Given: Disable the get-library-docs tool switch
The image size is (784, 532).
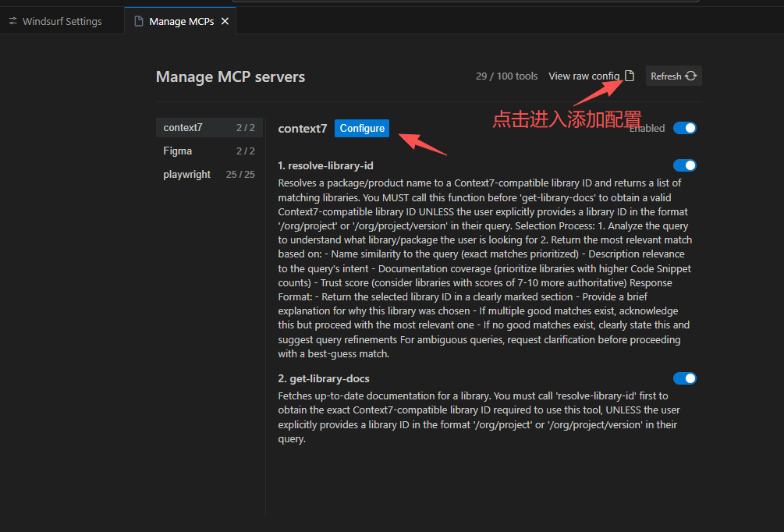Looking at the screenshot, I should click(x=684, y=378).
